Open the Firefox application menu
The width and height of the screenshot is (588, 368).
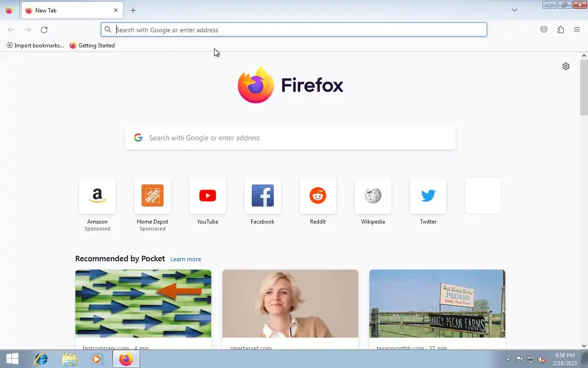click(577, 30)
